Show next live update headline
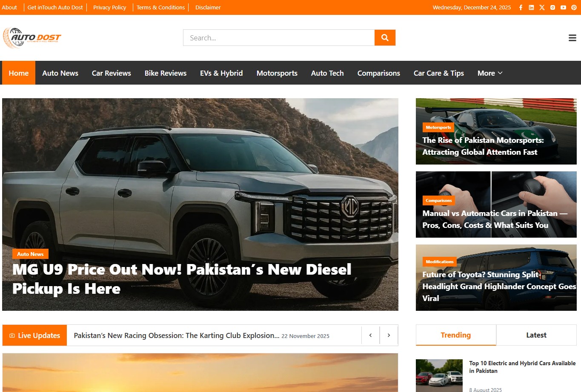This screenshot has height=392, width=581. 389,335
